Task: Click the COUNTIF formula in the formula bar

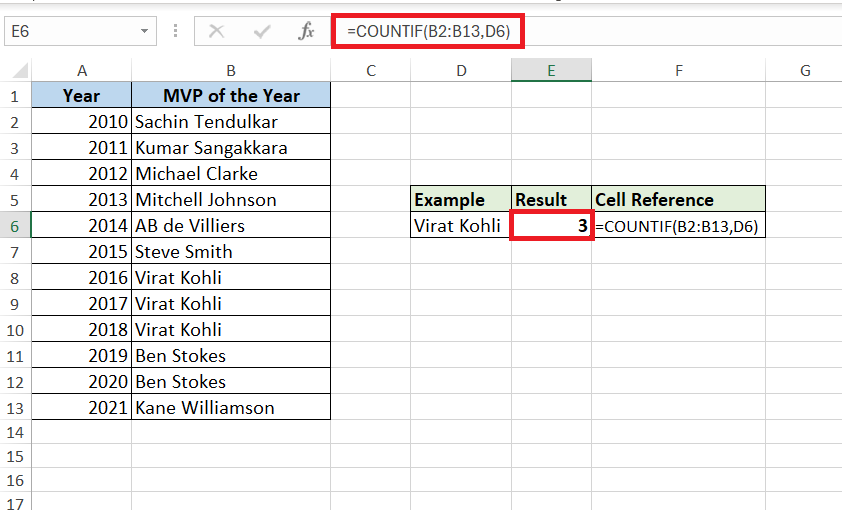Action: (428, 31)
